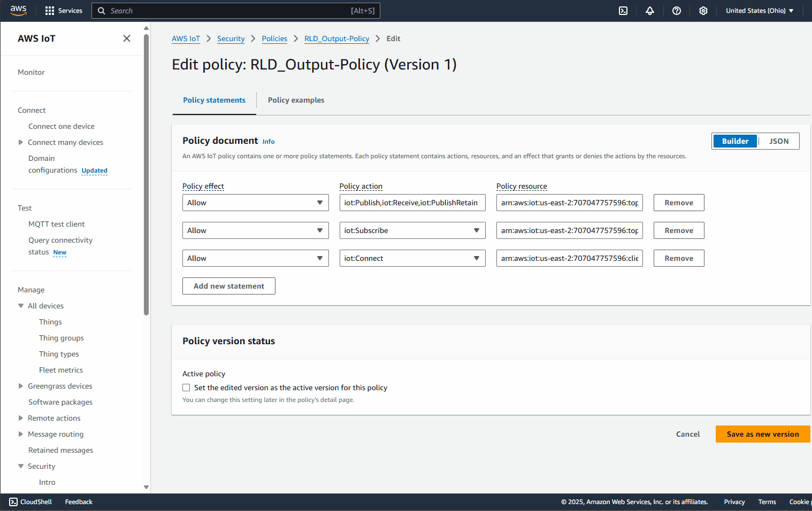This screenshot has width=812, height=511.
Task: Open first Policy effect Allow dropdown
Action: point(256,203)
